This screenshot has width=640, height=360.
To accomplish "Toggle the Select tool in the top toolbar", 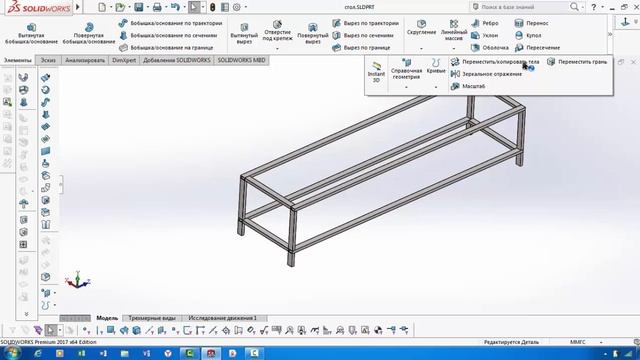I will [x=194, y=7].
